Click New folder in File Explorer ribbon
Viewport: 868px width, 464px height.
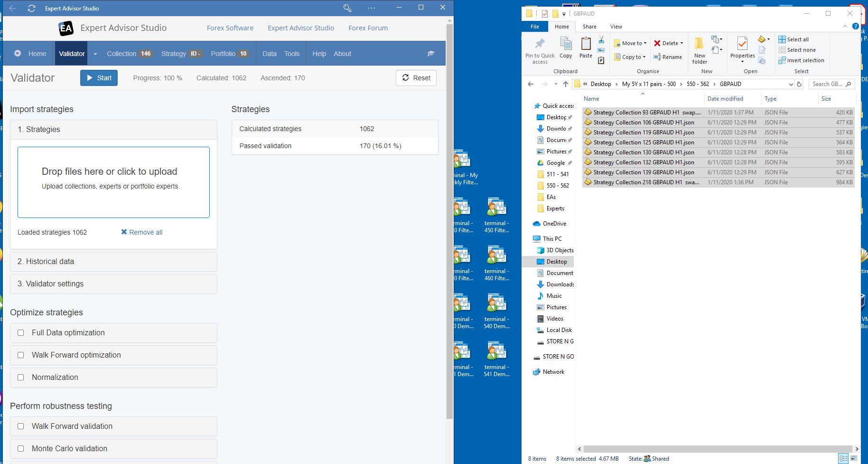700,50
